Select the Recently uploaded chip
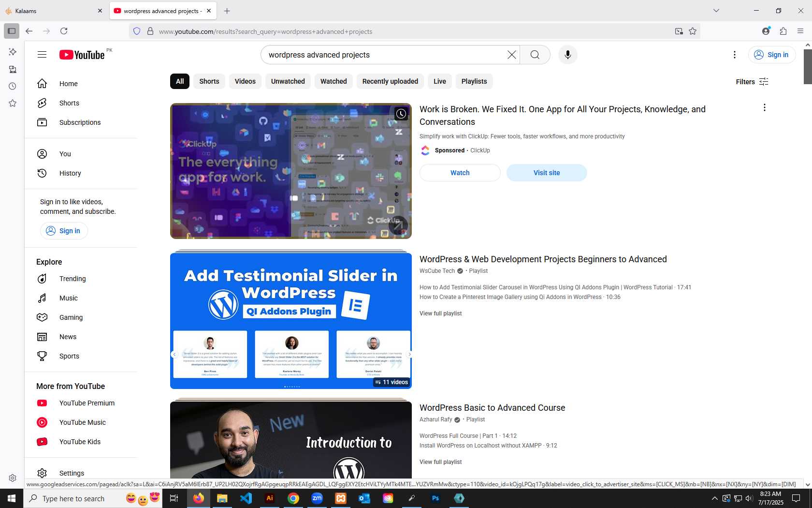Image resolution: width=812 pixels, height=508 pixels. click(390, 81)
